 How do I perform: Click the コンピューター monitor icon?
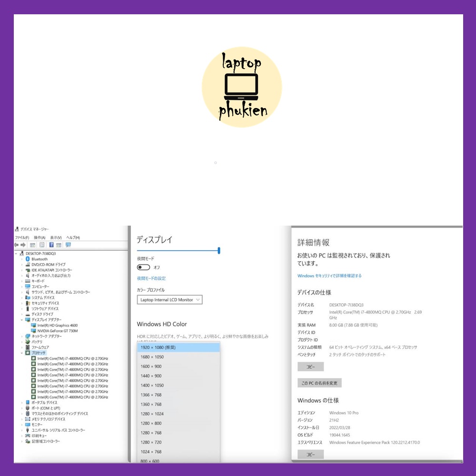pyautogui.click(x=28, y=286)
